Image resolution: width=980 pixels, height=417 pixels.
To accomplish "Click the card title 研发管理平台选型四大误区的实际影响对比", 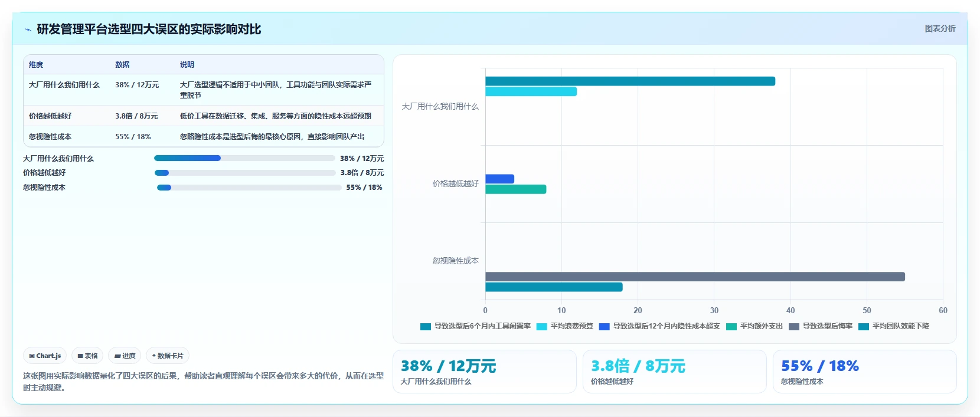I will coord(149,29).
